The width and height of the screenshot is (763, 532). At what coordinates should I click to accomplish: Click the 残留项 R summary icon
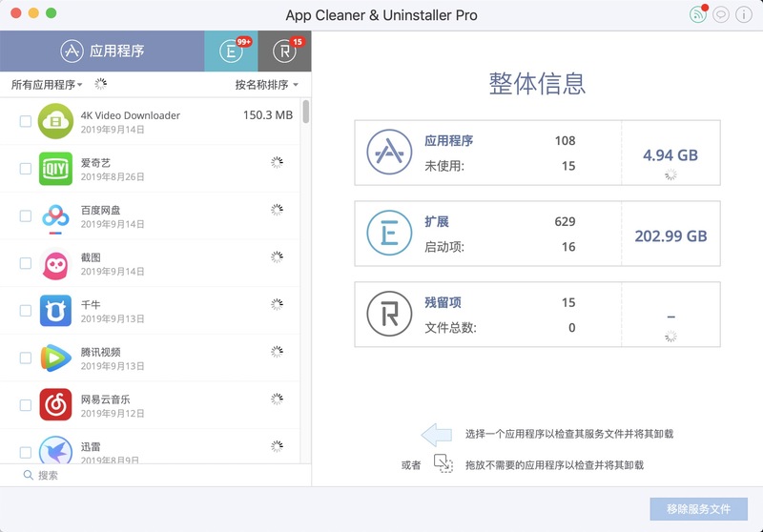tap(389, 314)
